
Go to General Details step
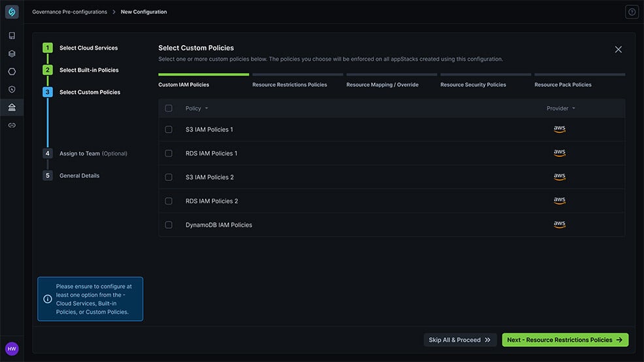(79, 176)
